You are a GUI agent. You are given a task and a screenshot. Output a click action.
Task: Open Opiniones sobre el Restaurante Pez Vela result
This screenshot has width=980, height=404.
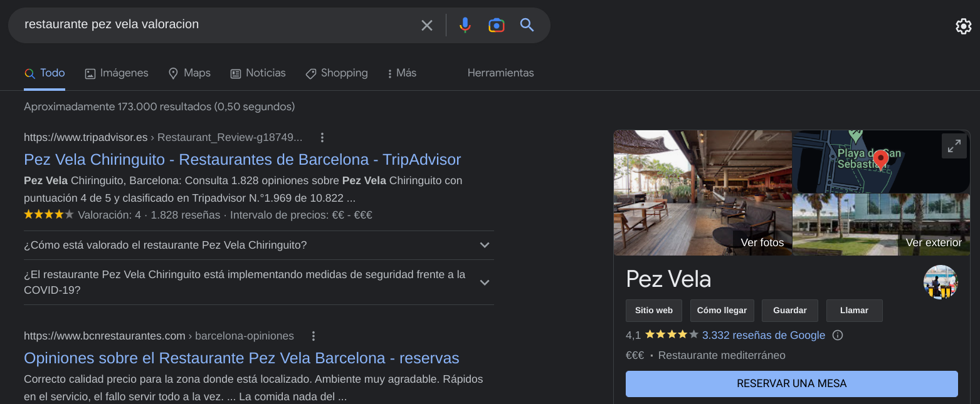point(241,358)
